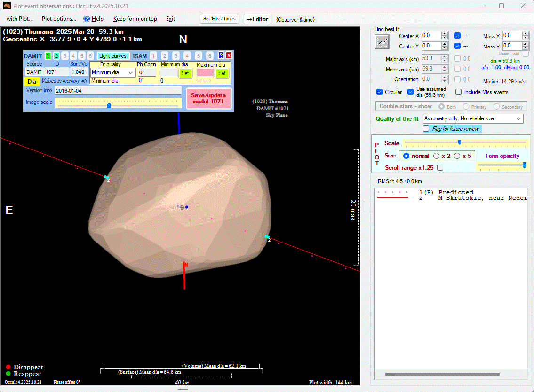The image size is (534, 392).
Task: Close the shape model panel with red X
Action: pos(229,56)
